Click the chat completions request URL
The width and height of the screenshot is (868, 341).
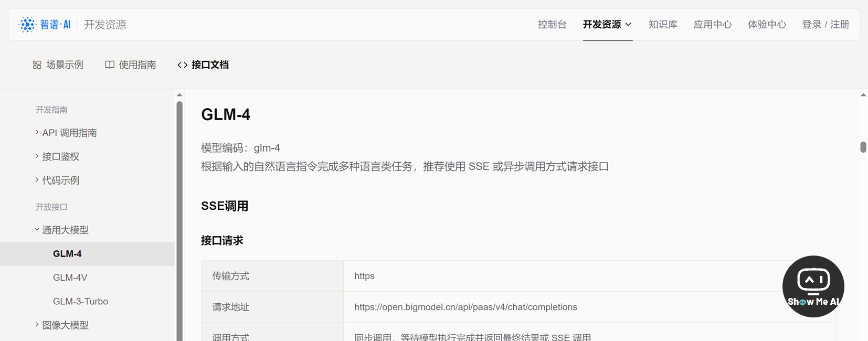point(465,307)
